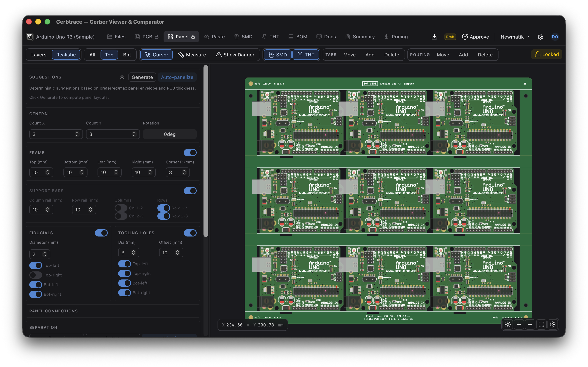Select the Cursor tool
588x367 pixels.
click(157, 55)
